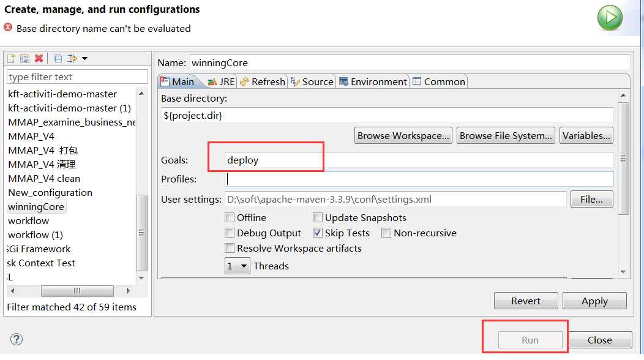Uncheck the Skip Tests checkbox
Image resolution: width=644 pixels, height=360 pixels.
318,233
